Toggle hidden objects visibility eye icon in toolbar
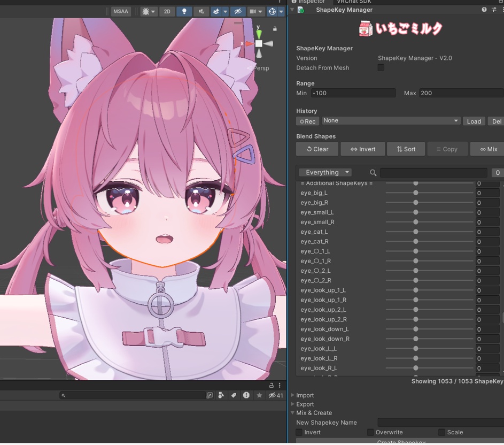Screen dimensions: 504x445 pyautogui.click(x=238, y=12)
